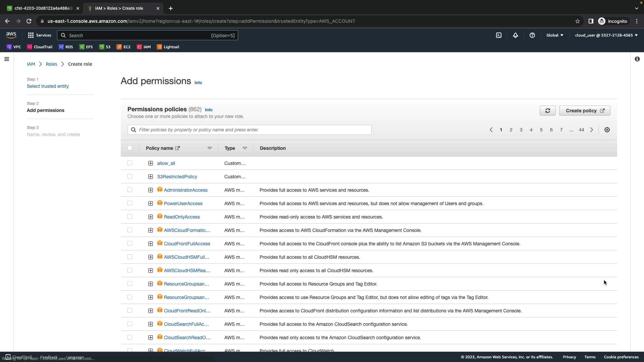Open the Global region dropdown

tap(555, 35)
